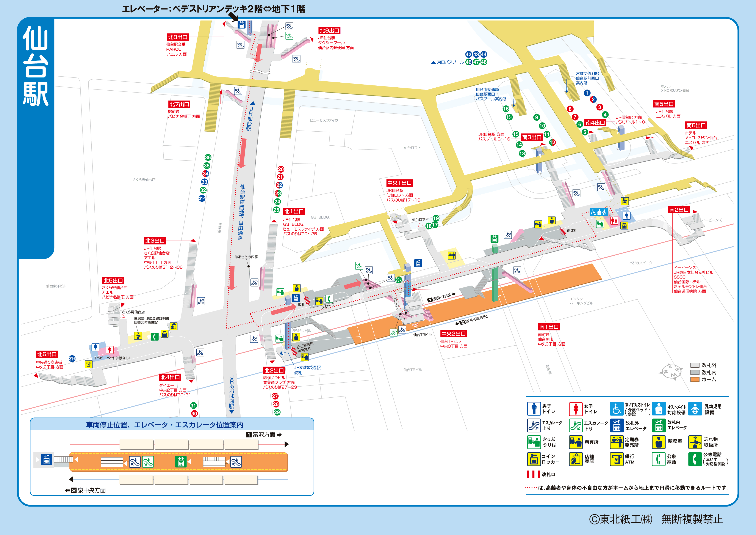This screenshot has width=756, height=535.
Task: Click bus stop number 42 circle
Action: (469, 54)
